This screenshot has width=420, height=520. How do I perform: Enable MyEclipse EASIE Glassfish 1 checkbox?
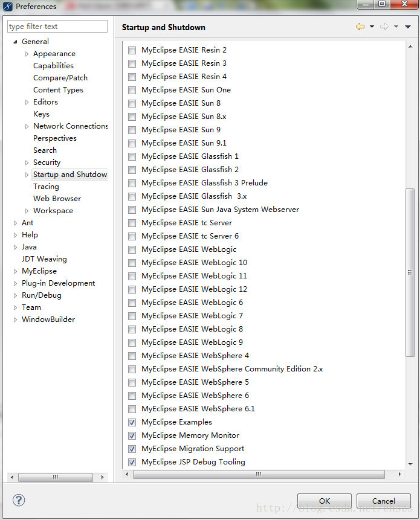click(x=132, y=156)
